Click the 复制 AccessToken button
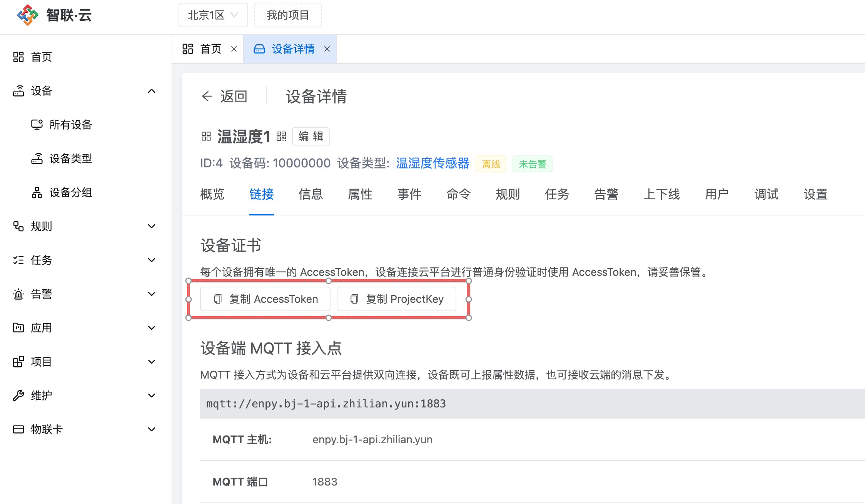Image resolution: width=865 pixels, height=504 pixels. point(266,299)
